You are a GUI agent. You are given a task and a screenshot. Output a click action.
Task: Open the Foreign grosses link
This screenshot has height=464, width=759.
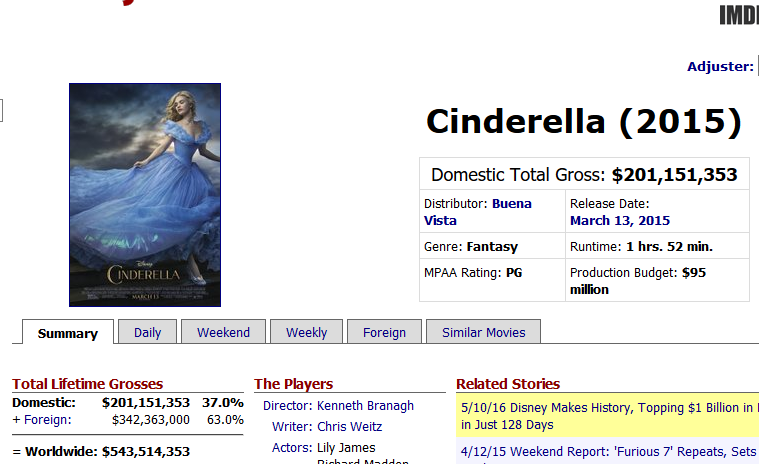pos(47,419)
